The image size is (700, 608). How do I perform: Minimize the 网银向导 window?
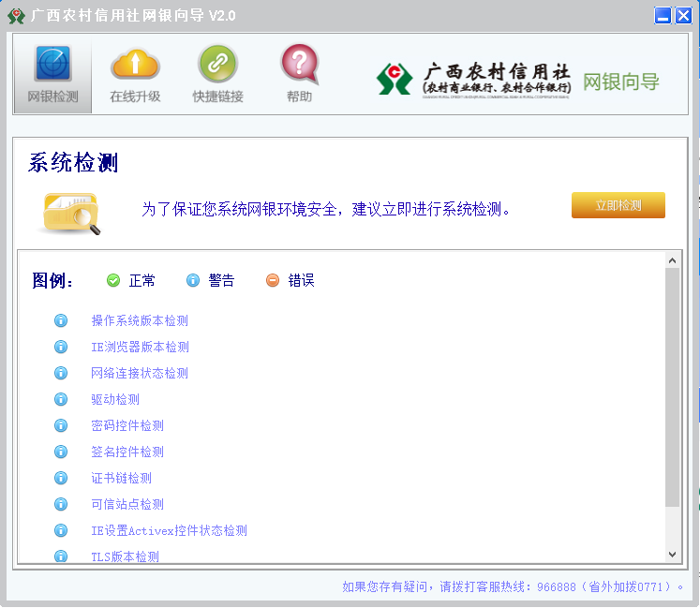[663, 16]
